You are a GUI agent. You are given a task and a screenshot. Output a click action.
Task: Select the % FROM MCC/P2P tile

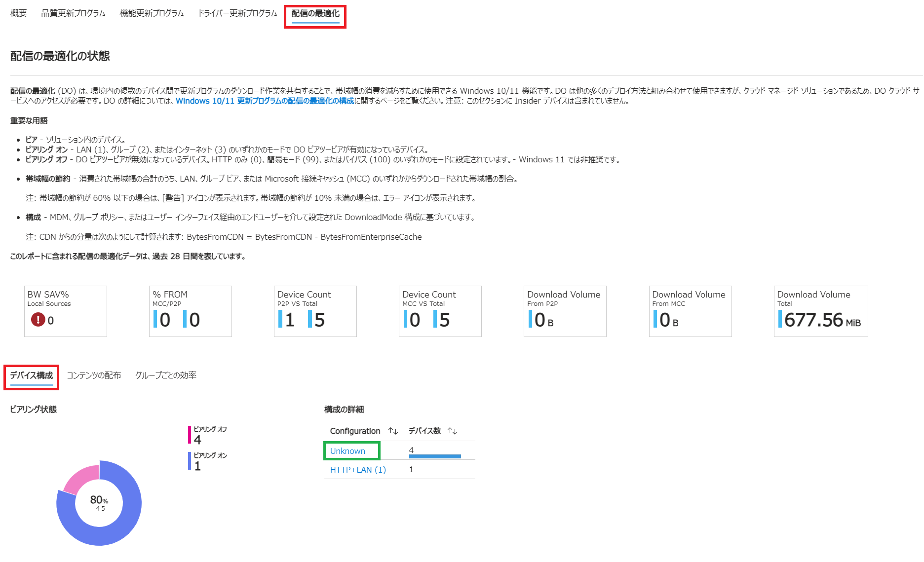[191, 311]
